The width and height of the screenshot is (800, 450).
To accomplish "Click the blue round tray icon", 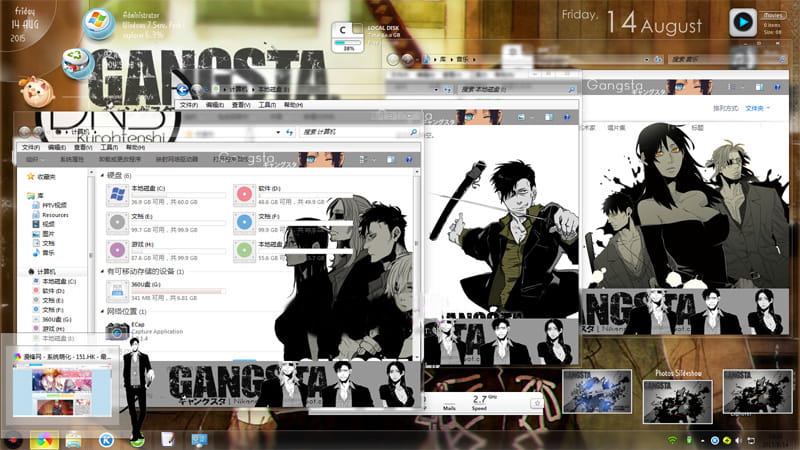I will pos(715,440).
